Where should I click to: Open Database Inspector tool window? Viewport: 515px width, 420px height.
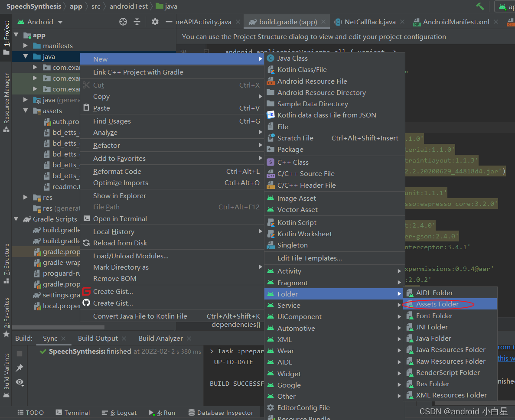coord(221,413)
